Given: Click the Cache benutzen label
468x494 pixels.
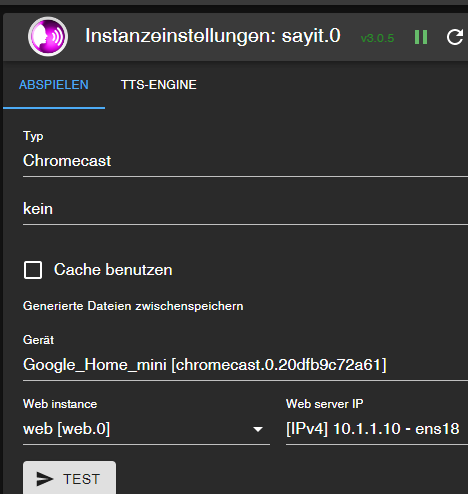Looking at the screenshot, I should coord(113,270).
